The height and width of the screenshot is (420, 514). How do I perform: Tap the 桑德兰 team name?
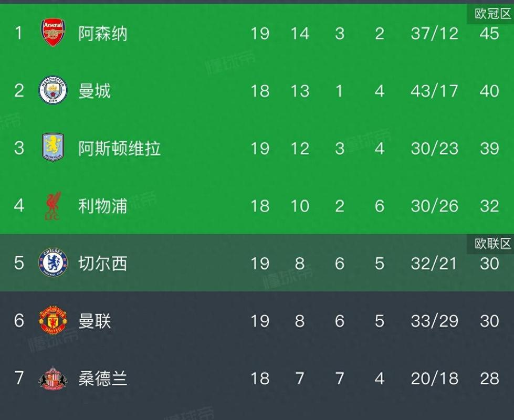coord(103,378)
